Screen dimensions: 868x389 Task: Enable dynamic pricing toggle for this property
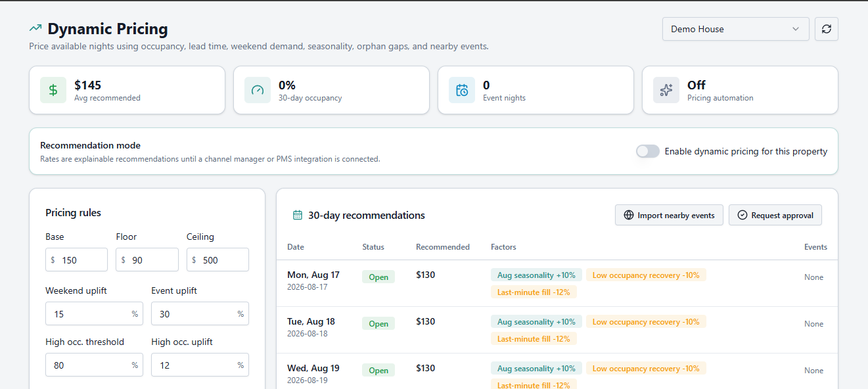pyautogui.click(x=647, y=151)
